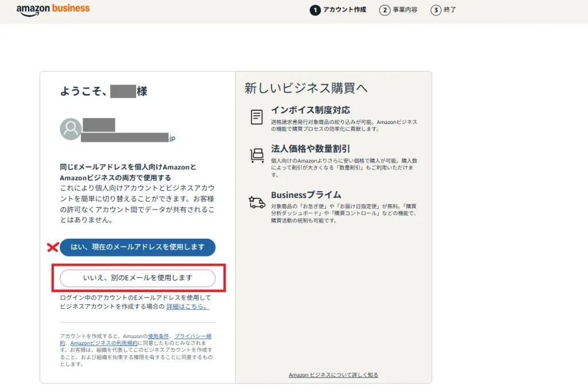588x392 pixels.
Task: Click いいえ、別のEメールを使用します button
Action: 138,278
